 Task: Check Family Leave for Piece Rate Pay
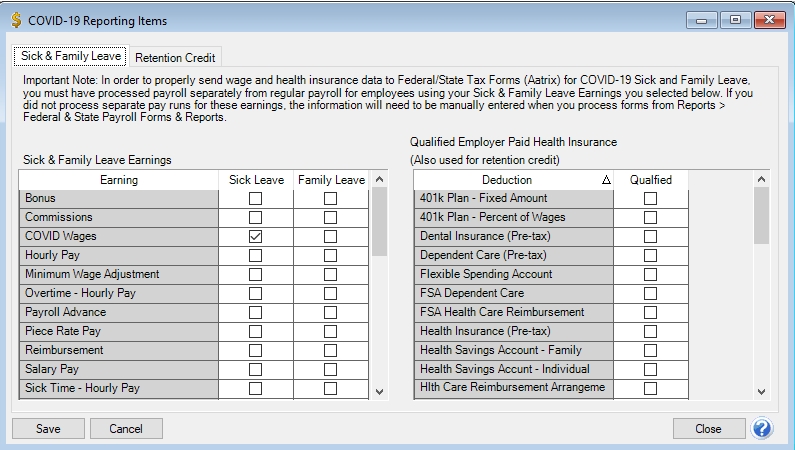pos(331,331)
